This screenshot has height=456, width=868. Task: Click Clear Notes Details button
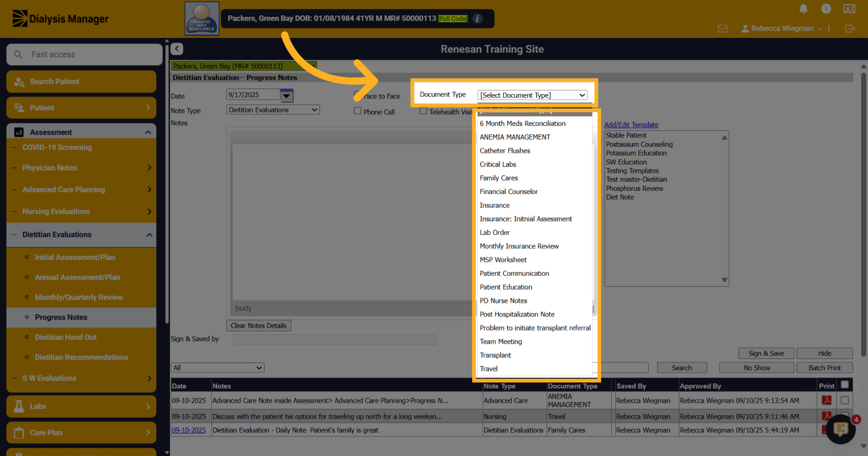click(x=259, y=326)
